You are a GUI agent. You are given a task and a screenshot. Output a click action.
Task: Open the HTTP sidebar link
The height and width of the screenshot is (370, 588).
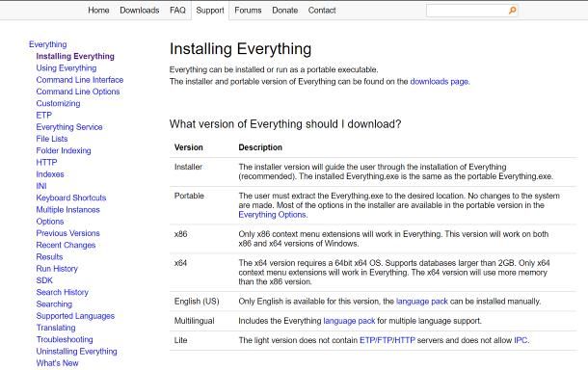point(46,162)
